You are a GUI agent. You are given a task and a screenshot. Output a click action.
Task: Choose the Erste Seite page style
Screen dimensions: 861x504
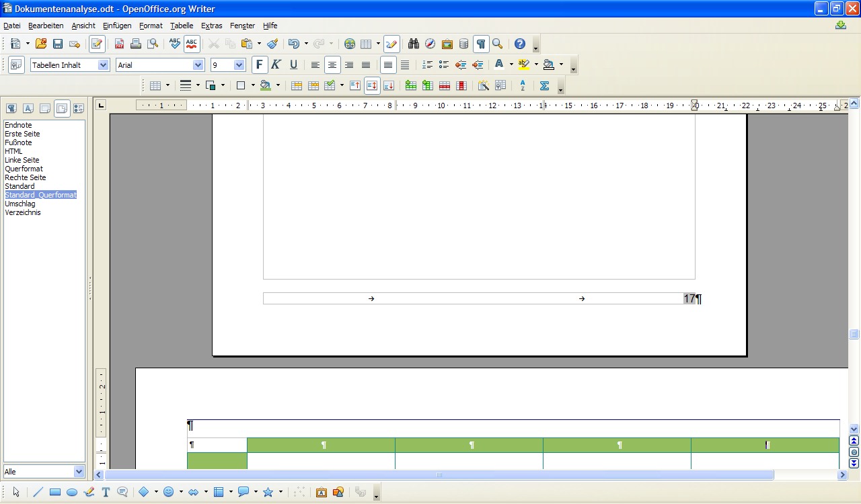[22, 134]
